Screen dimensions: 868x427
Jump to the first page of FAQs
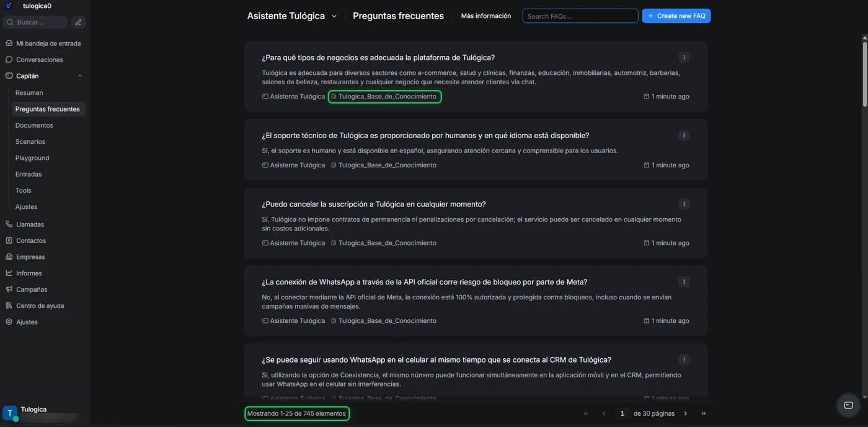tap(586, 413)
